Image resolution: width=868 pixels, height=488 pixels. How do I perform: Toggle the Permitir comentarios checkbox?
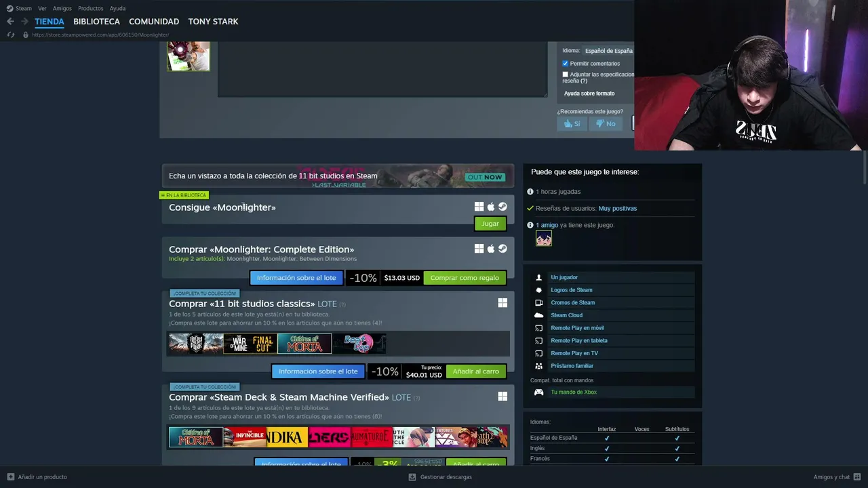click(565, 63)
